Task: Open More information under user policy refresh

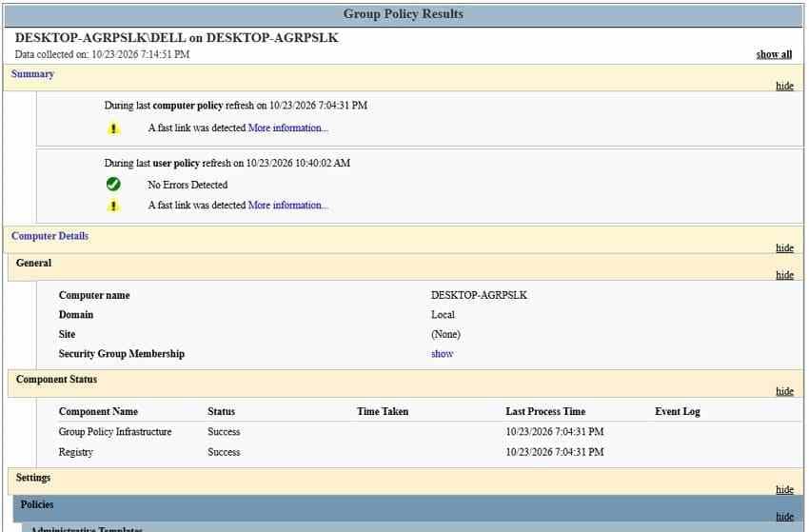Action: point(287,206)
